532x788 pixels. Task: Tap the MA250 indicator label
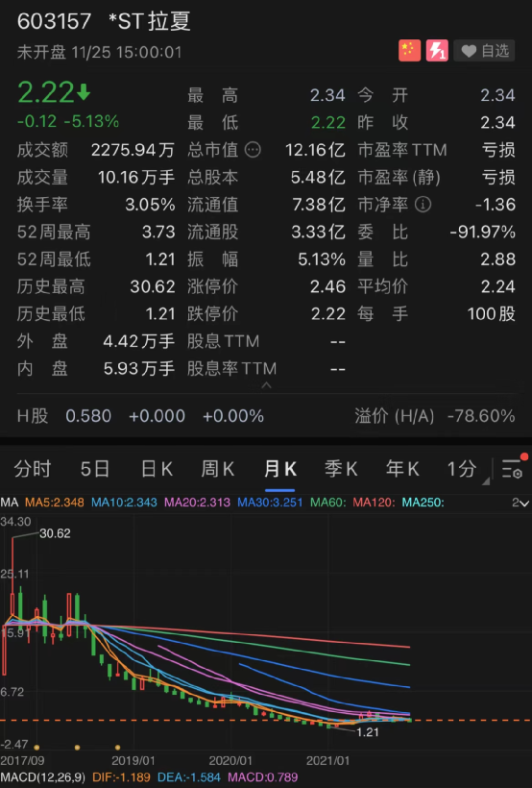click(423, 502)
